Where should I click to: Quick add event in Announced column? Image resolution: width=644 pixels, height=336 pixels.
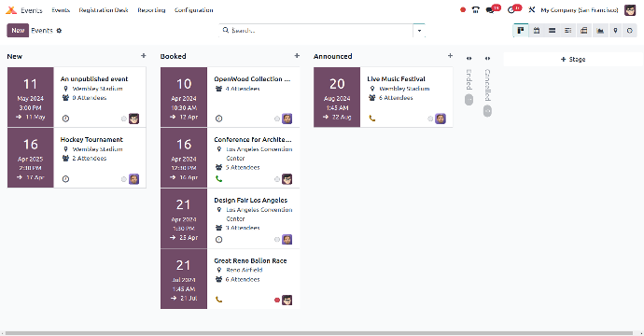450,55
